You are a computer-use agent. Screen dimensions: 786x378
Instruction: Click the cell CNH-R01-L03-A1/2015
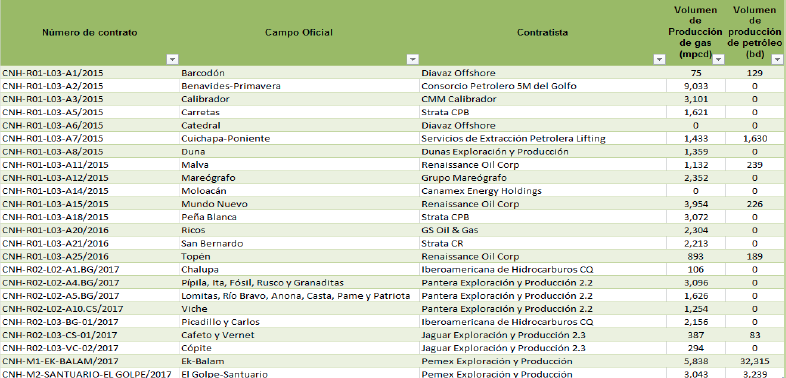[x=90, y=73]
